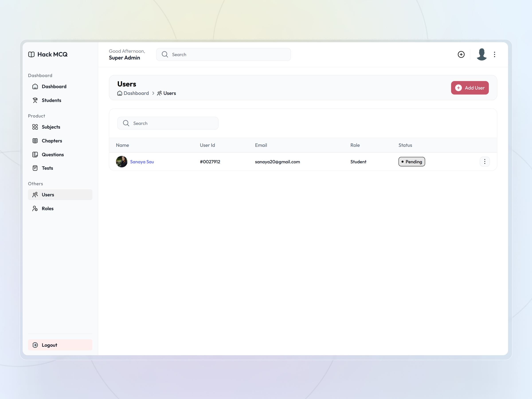Toggle the Pending status badge
This screenshot has height=399, width=532.
(x=411, y=161)
